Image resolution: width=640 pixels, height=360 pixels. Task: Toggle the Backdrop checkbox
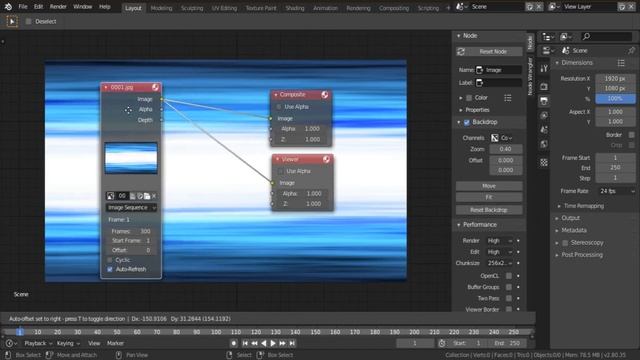pos(467,122)
